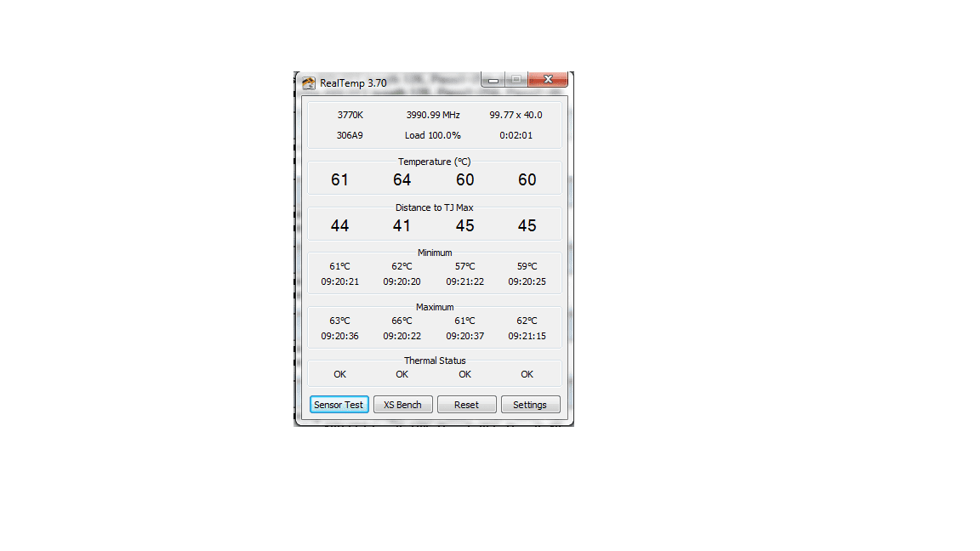The width and height of the screenshot is (980, 551).
Task: Click the minimum timestamp 09:20:25
Action: coord(527,281)
